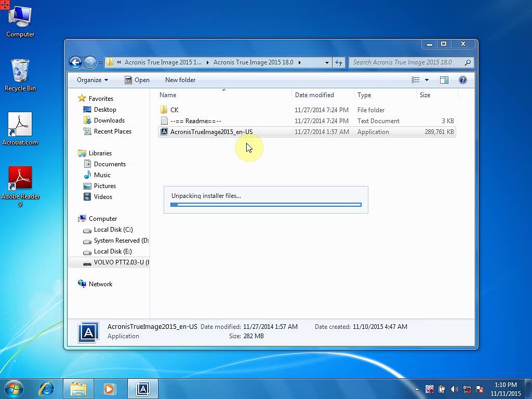Open the Recycle Bin on the desktop
The height and width of the screenshot is (399, 532).
coord(20,75)
